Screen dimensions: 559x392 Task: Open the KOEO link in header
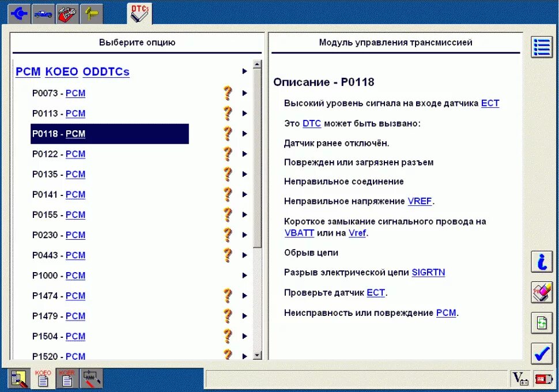62,71
